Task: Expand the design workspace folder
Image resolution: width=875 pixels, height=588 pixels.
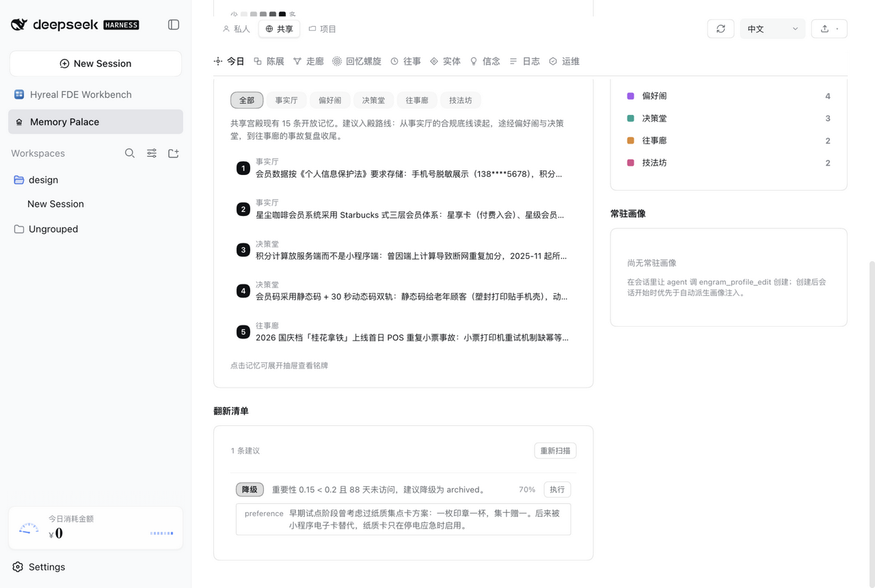Action: (96, 180)
